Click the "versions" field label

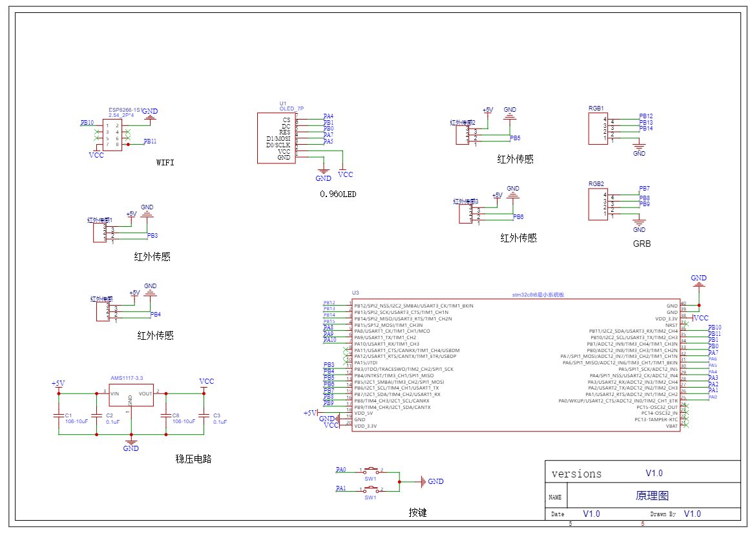click(576, 474)
